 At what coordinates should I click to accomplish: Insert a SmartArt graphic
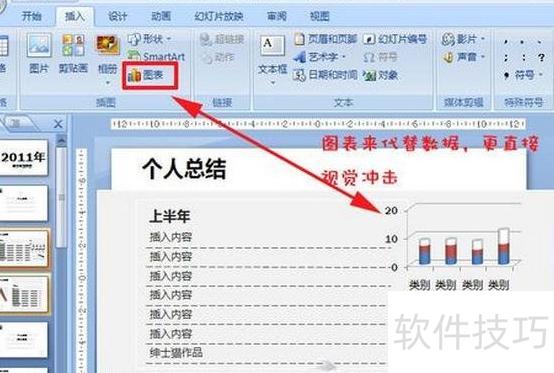(x=156, y=56)
